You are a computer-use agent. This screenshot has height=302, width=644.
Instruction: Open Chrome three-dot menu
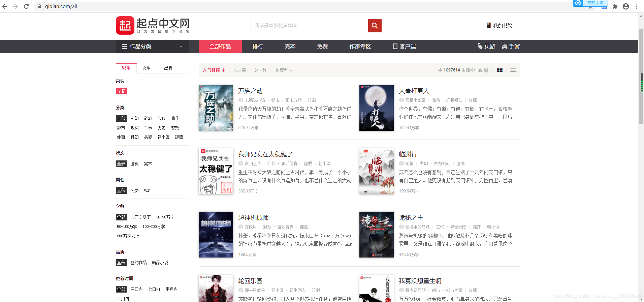[x=637, y=6]
